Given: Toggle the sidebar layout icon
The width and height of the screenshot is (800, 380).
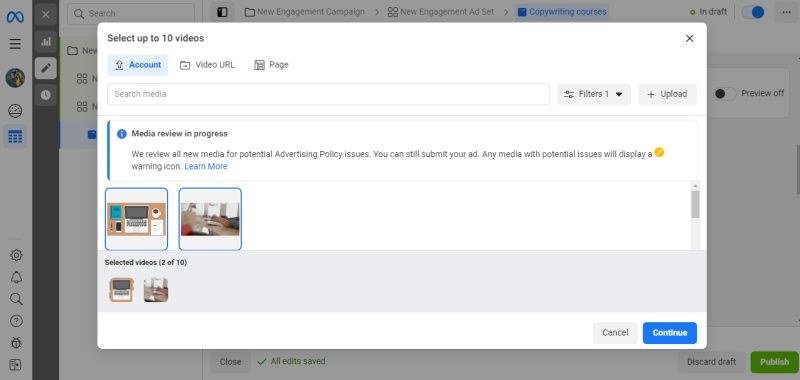Looking at the screenshot, I should click(x=222, y=12).
